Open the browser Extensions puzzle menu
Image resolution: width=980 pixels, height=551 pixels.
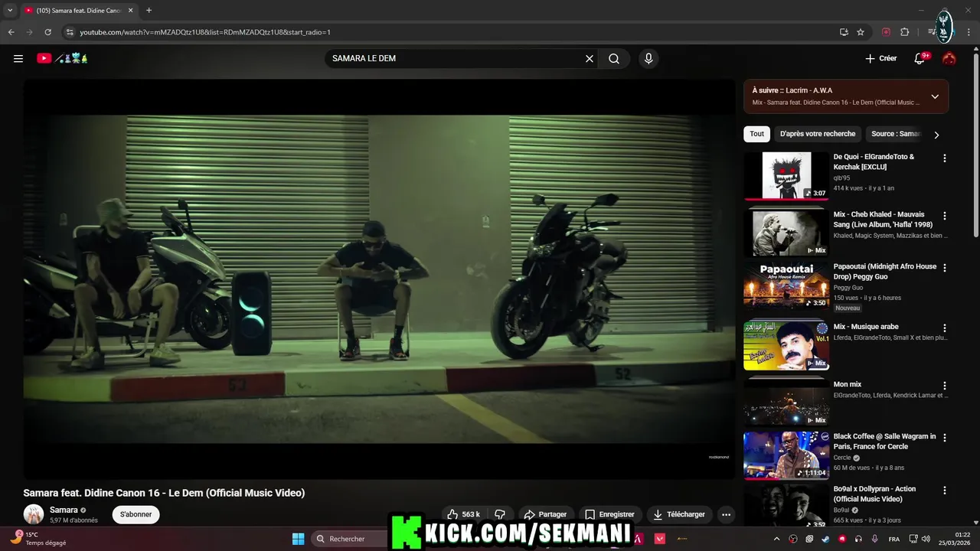coord(904,32)
